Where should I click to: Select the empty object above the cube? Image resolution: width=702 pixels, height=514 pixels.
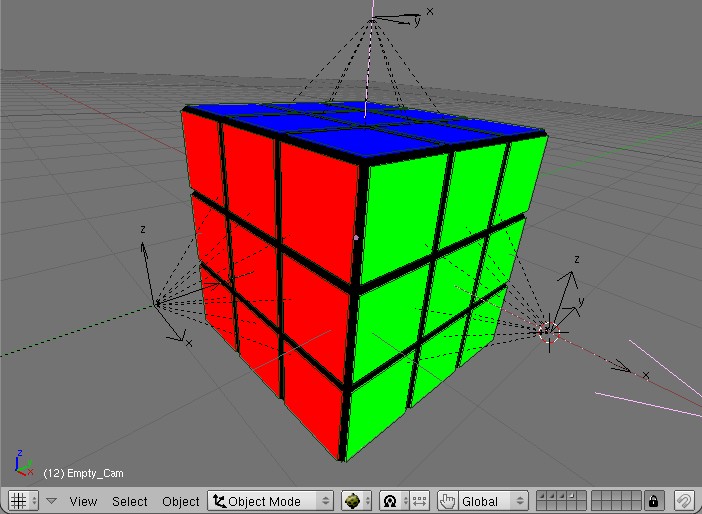(372, 20)
